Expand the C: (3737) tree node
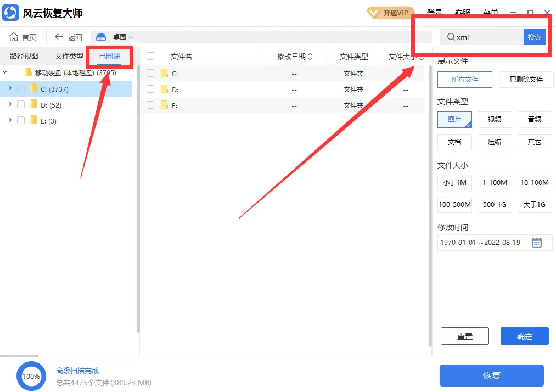 coord(11,88)
